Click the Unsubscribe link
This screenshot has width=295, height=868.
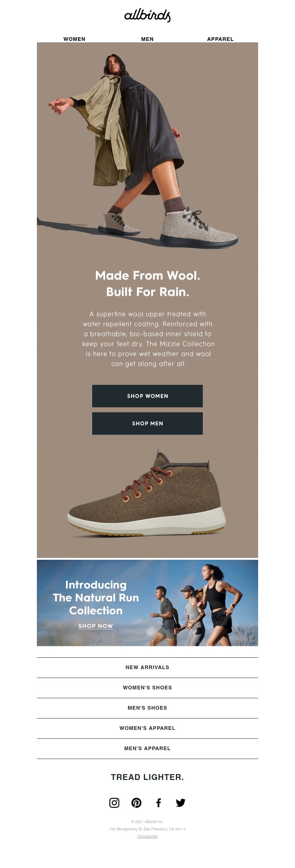click(147, 836)
